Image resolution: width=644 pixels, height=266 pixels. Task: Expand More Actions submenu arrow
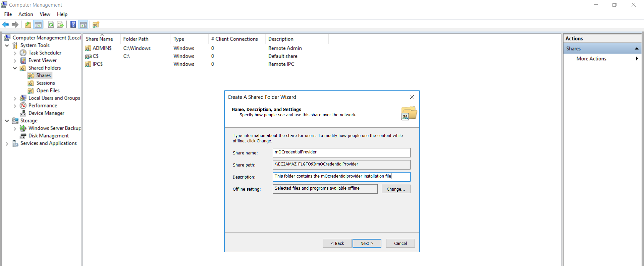pos(637,59)
